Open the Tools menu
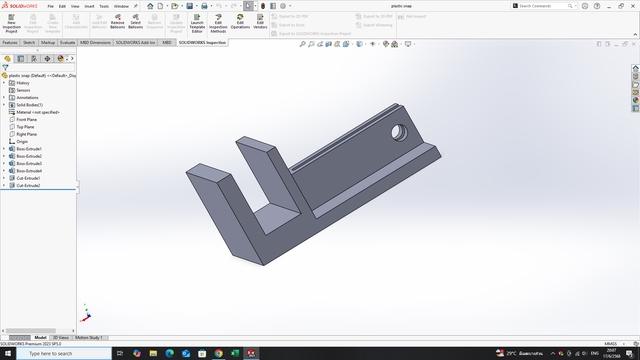 104,6
